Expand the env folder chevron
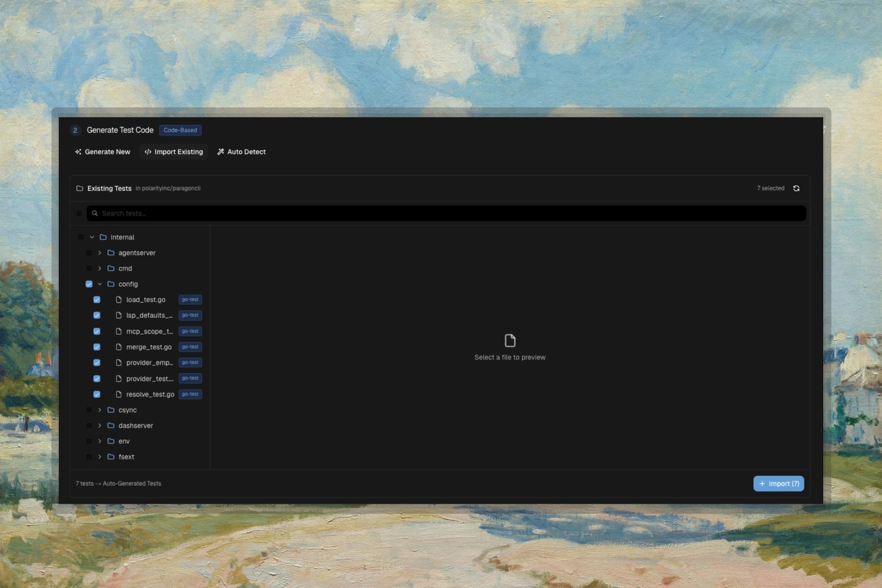This screenshot has width=882, height=588. [x=100, y=441]
